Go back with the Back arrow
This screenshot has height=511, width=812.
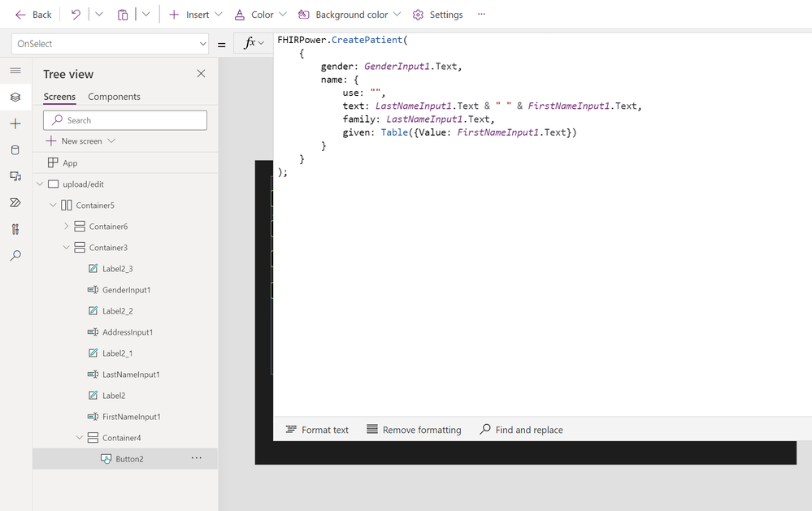33,15
